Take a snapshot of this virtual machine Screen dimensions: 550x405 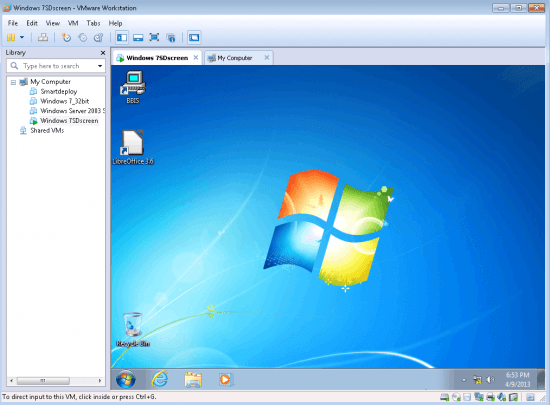(66, 37)
